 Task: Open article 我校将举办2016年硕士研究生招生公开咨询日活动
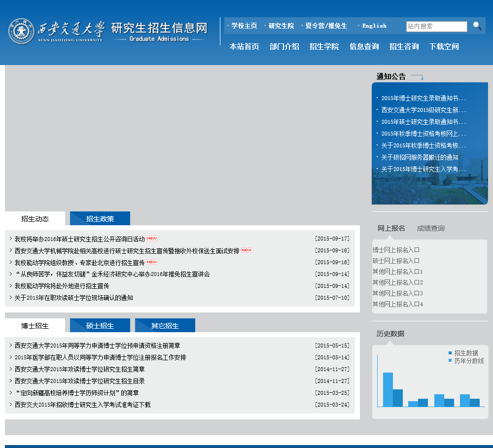coord(79,239)
